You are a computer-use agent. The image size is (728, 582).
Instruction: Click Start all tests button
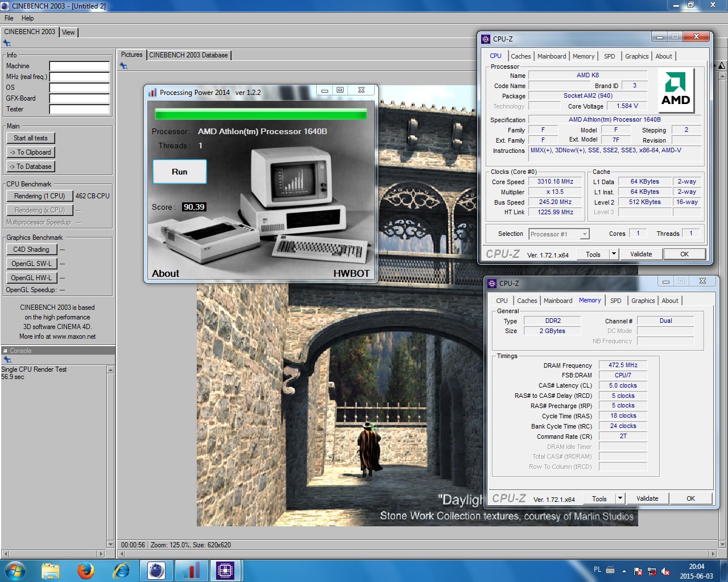[x=31, y=138]
